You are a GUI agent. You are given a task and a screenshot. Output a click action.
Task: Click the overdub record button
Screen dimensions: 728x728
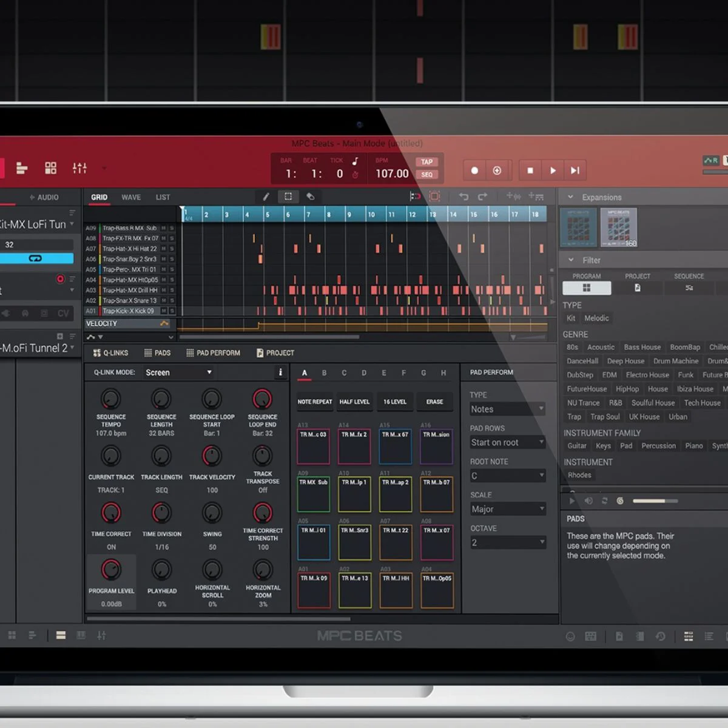(x=497, y=170)
